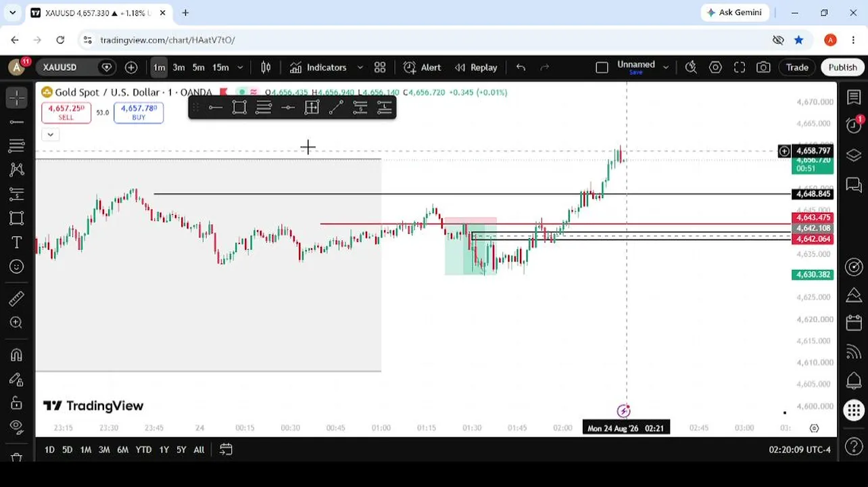Image resolution: width=868 pixels, height=487 pixels.
Task: Toggle magnet mode in left sidebar
Action: coord(17,355)
